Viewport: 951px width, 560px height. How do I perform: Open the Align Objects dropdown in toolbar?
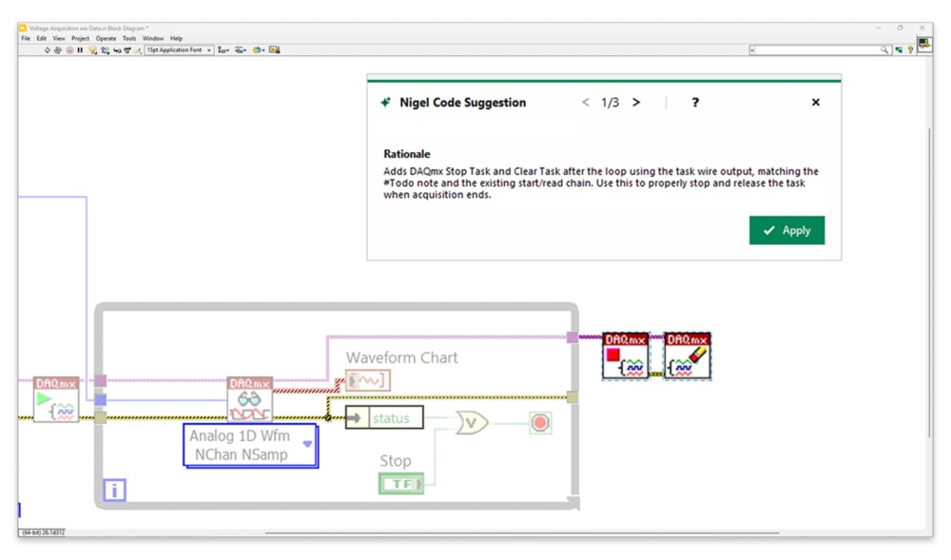pos(223,50)
